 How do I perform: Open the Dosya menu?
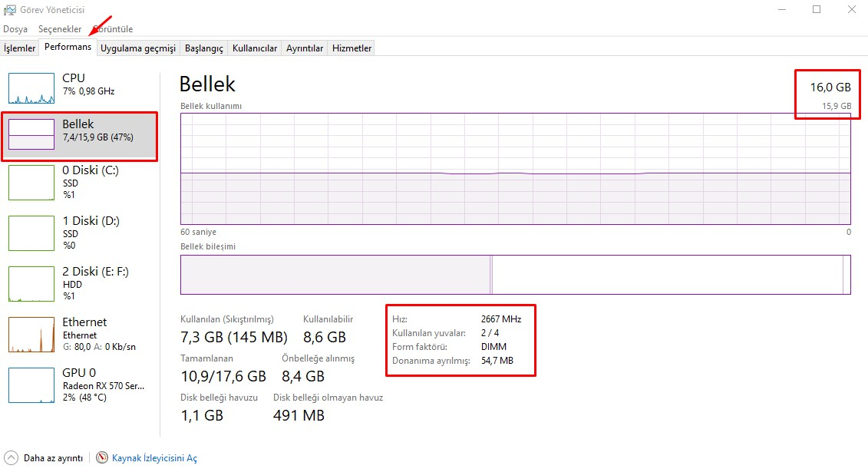(15, 28)
